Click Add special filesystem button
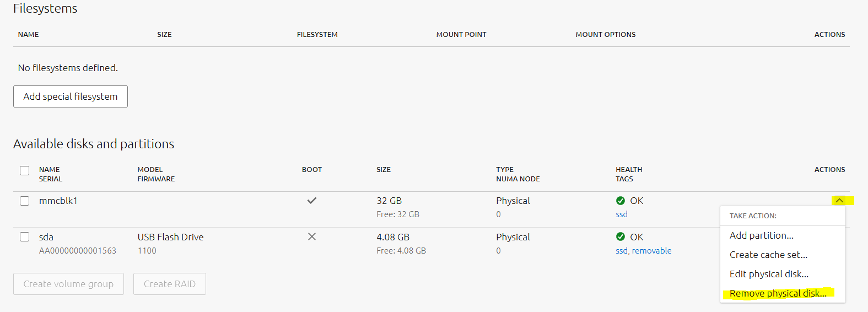The image size is (868, 312). [71, 96]
